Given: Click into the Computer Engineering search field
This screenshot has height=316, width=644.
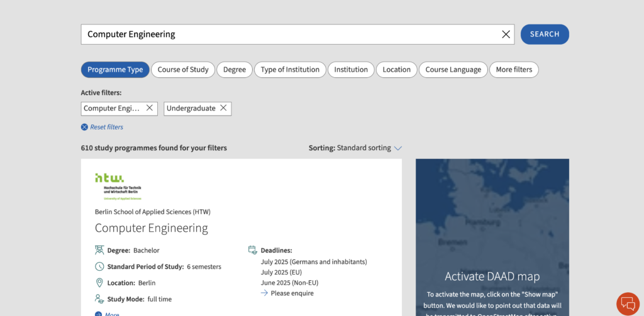Looking at the screenshot, I should pos(289,35).
